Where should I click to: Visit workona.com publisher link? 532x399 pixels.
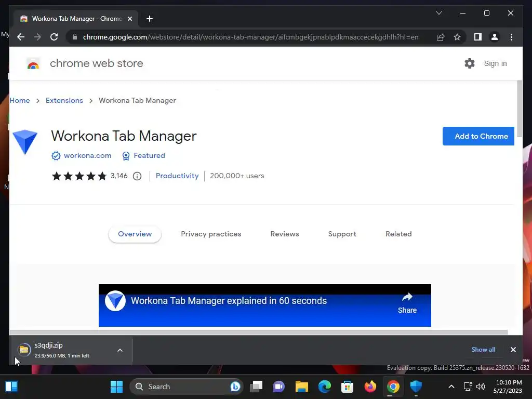pyautogui.click(x=87, y=155)
